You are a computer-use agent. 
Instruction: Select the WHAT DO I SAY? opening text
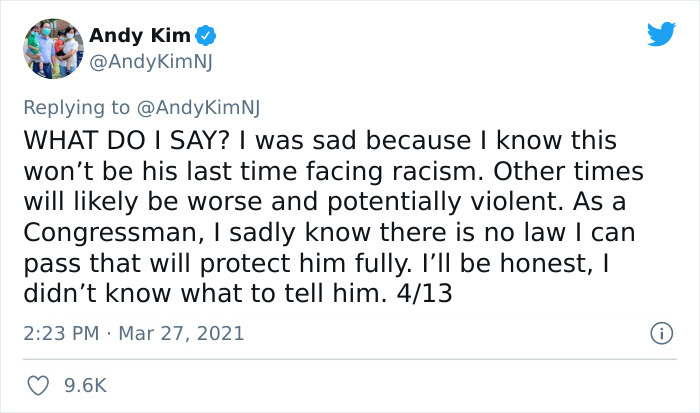pos(127,140)
